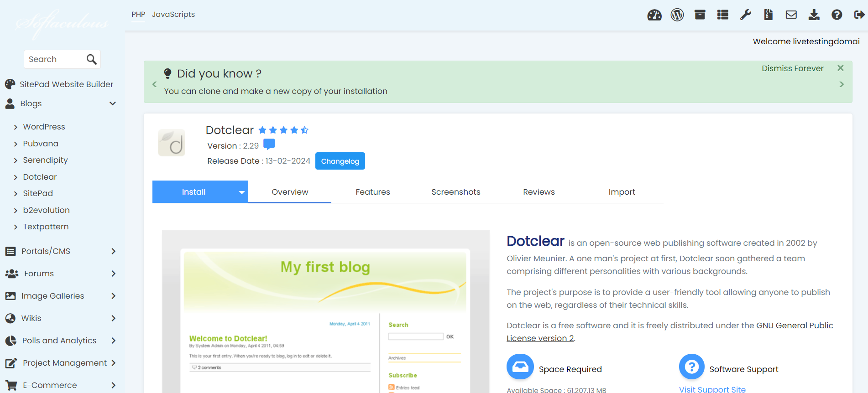Click the SitePad palette icon

(x=10, y=84)
